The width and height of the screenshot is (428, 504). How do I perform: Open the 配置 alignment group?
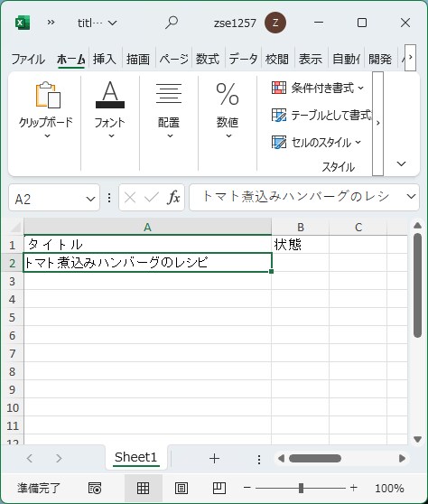(169, 110)
